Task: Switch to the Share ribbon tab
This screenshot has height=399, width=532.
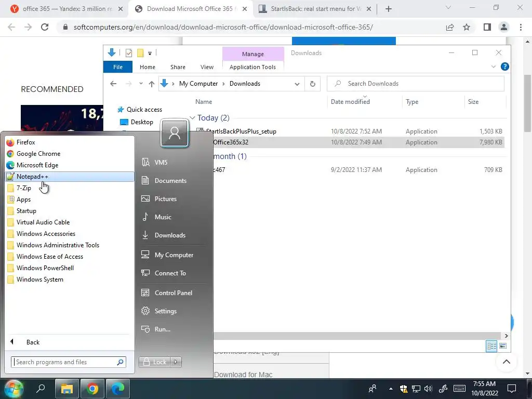Action: click(x=178, y=67)
